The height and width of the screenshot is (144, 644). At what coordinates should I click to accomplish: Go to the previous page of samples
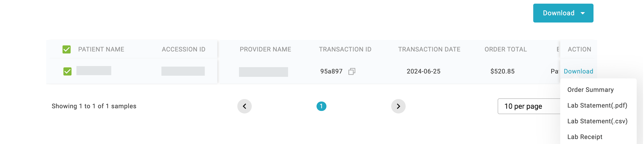(244, 106)
